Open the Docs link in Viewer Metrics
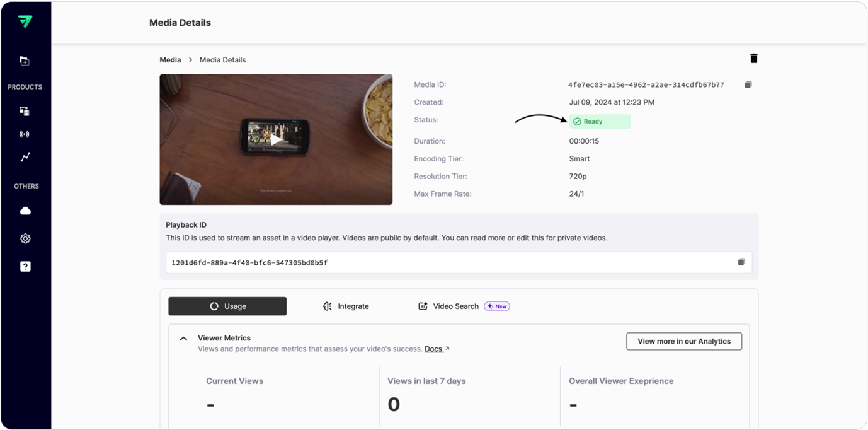 point(437,349)
